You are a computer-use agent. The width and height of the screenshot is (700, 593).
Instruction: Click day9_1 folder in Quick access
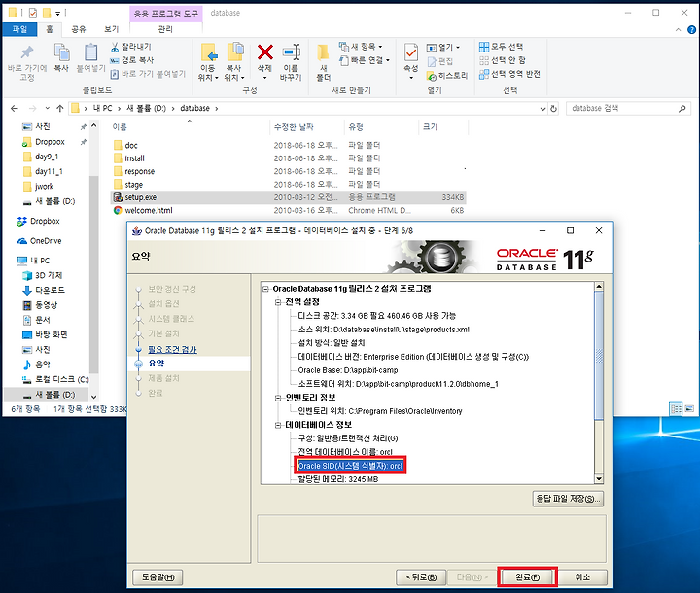[41, 157]
